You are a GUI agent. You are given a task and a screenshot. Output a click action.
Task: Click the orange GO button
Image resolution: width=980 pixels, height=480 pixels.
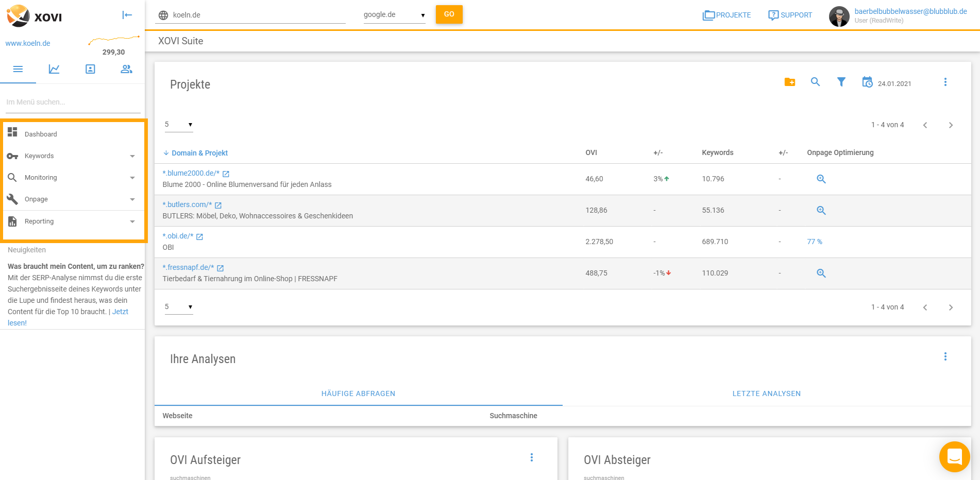[x=449, y=14]
